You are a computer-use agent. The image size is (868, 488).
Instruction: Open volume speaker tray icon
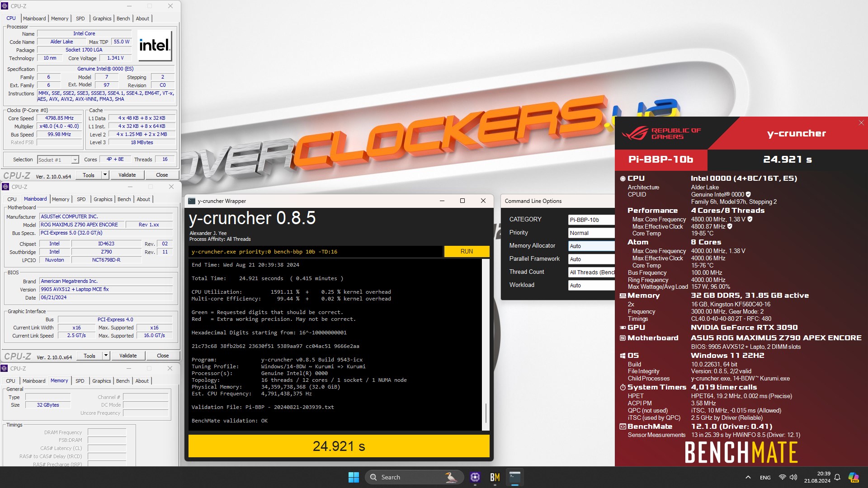(x=793, y=477)
